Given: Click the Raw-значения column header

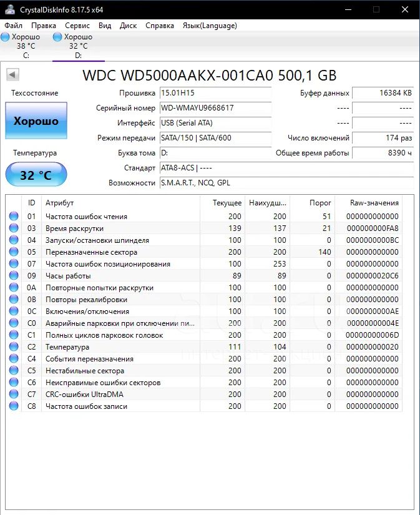Looking at the screenshot, I should pyautogui.click(x=368, y=203).
